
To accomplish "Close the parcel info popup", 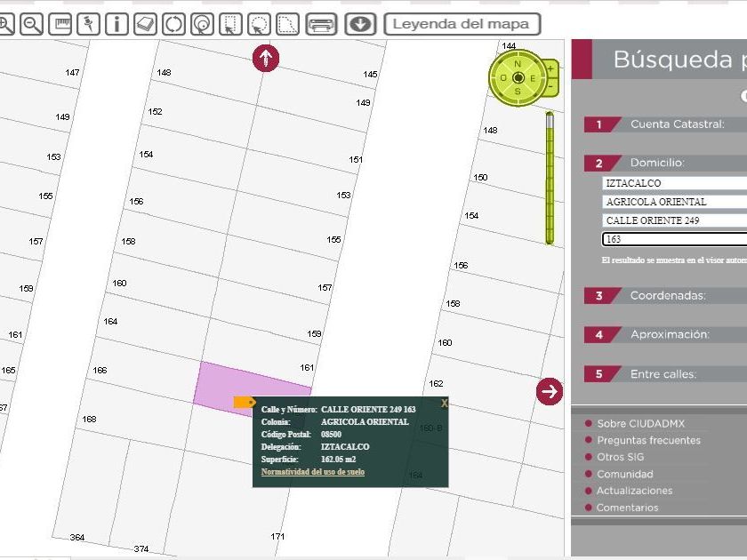I will point(445,404).
